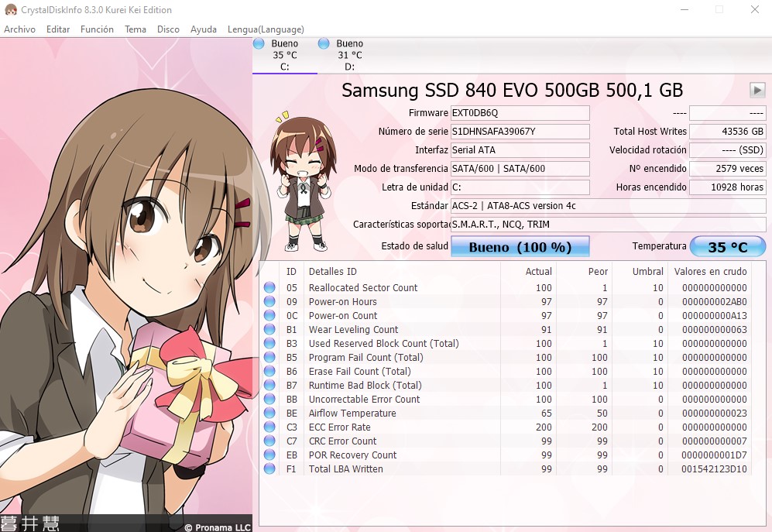Click the Interfaz field Serial ATA
Viewport: 772px width, 532px height.
coord(520,150)
